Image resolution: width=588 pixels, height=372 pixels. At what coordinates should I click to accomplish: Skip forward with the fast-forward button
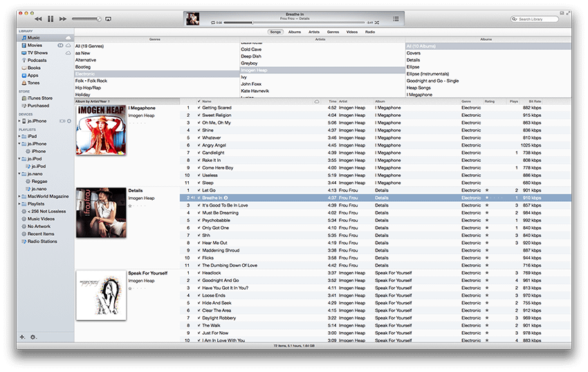[63, 19]
